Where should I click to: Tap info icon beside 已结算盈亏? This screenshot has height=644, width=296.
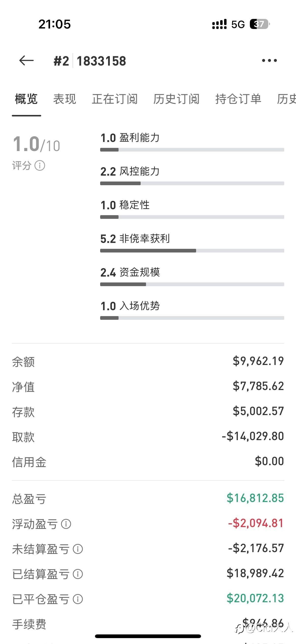pyautogui.click(x=78, y=574)
